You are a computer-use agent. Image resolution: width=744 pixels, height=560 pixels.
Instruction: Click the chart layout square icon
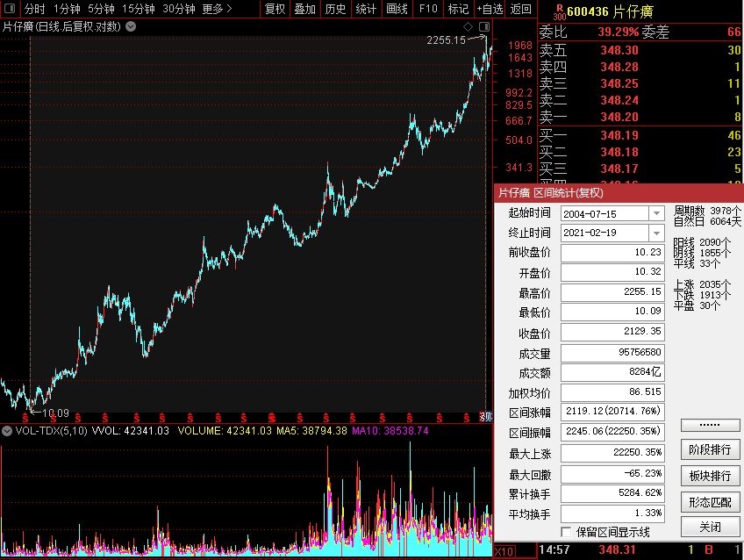484,26
